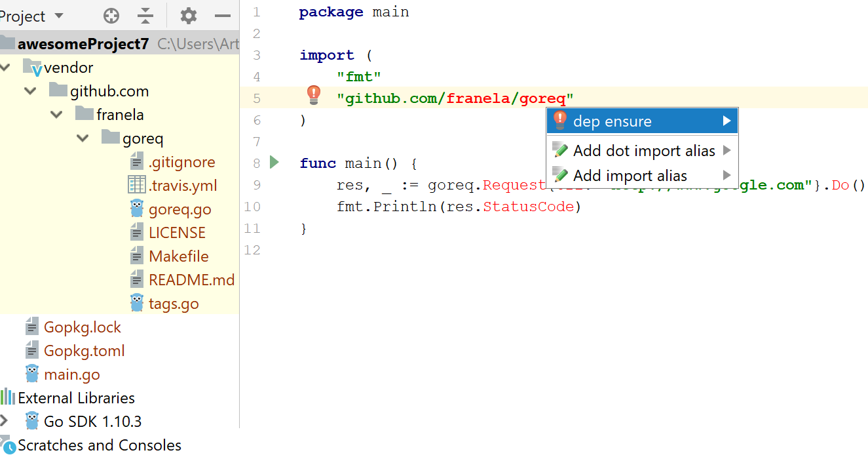Click the collapse all icon in Project toolbar
Image resolution: width=868 pixels, height=461 pixels.
[145, 16]
